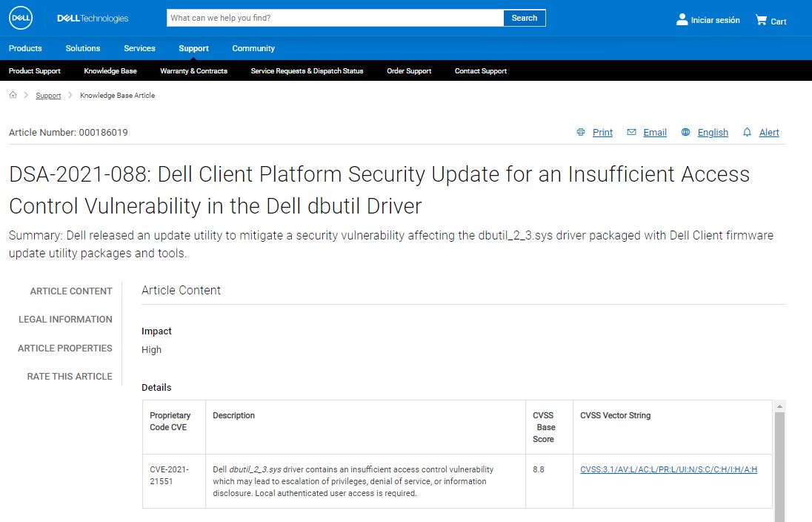Open the Support menu

point(193,48)
